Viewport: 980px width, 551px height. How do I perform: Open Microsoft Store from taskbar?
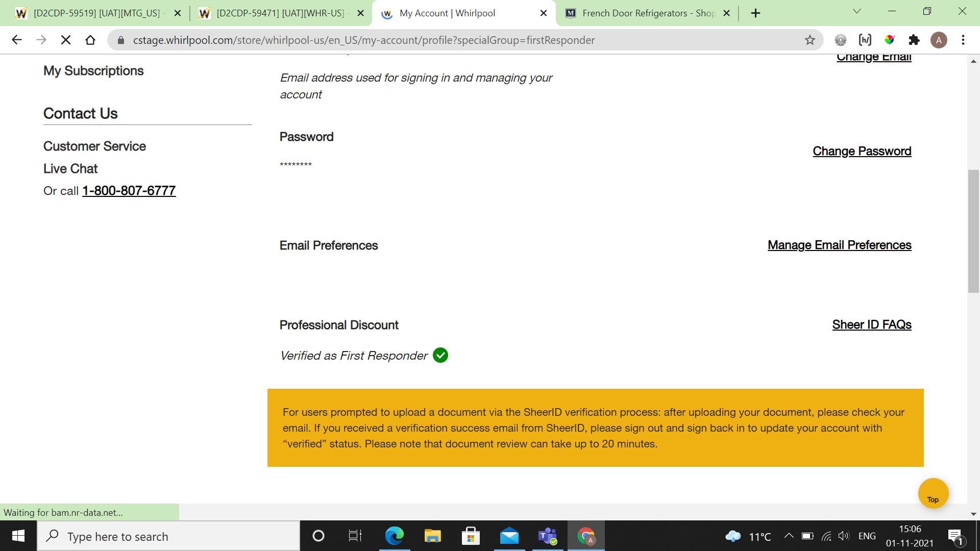471,536
